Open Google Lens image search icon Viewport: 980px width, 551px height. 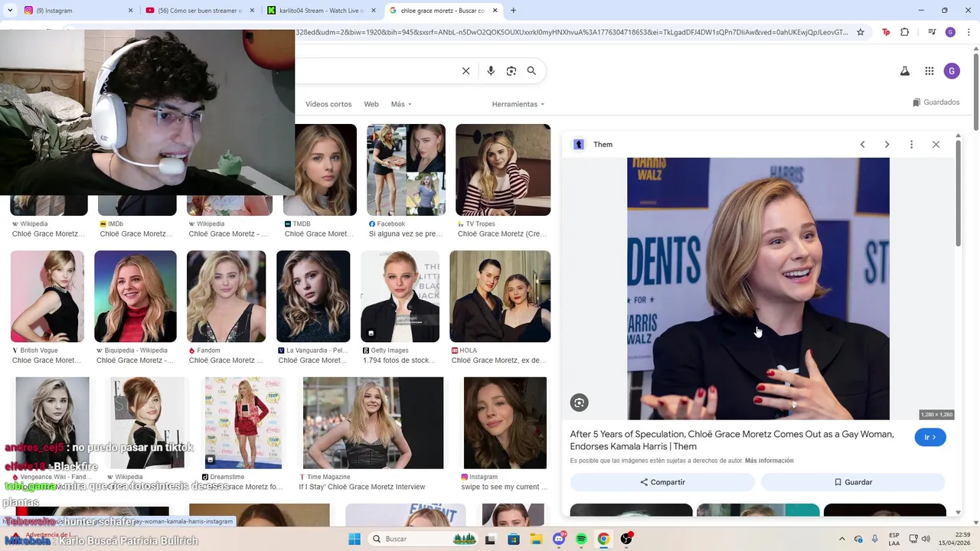coord(511,71)
